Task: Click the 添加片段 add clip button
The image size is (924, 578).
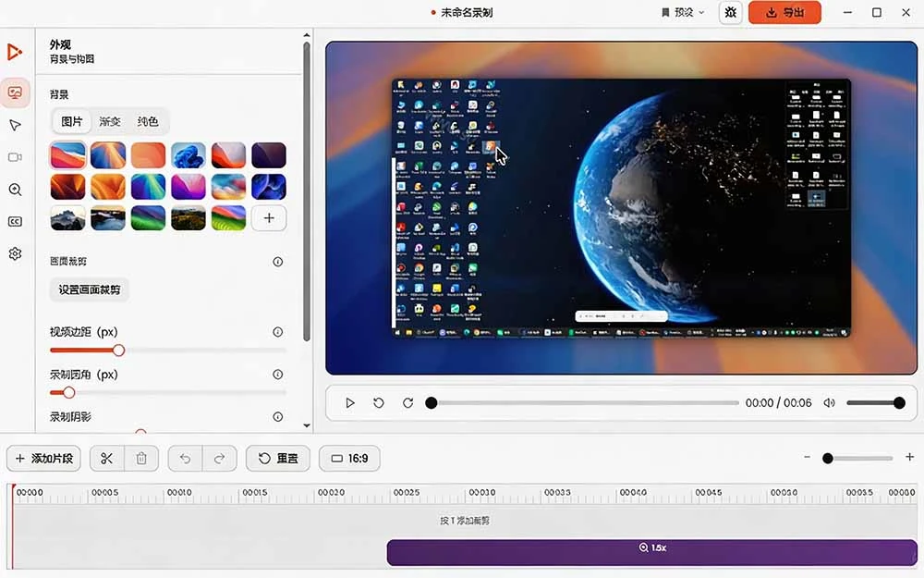Action: pos(44,459)
